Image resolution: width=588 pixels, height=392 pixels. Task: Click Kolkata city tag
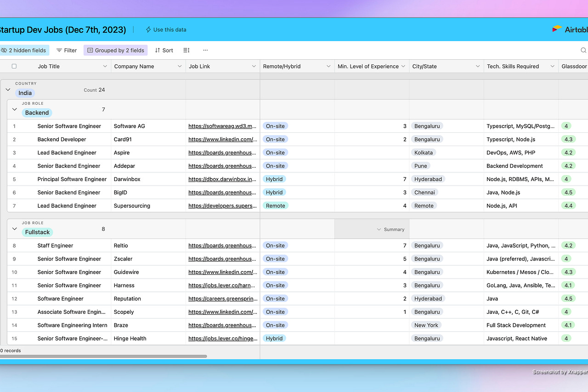tap(424, 153)
